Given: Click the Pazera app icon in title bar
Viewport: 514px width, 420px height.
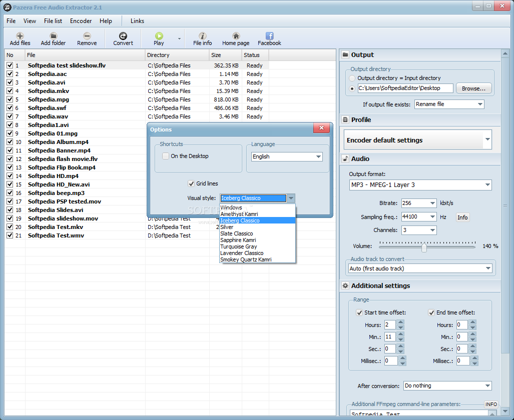Looking at the screenshot, I should click(x=7, y=7).
